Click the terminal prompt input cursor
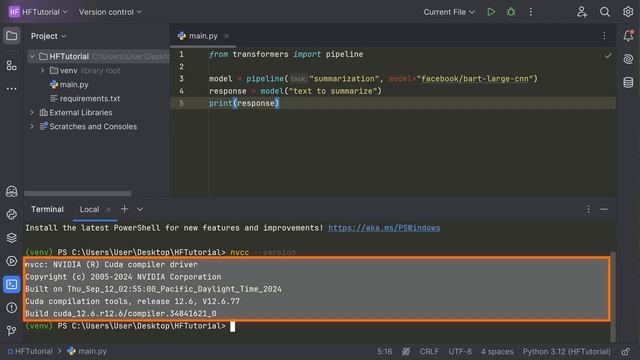Viewport: 640px width, 360px height. coord(232,326)
